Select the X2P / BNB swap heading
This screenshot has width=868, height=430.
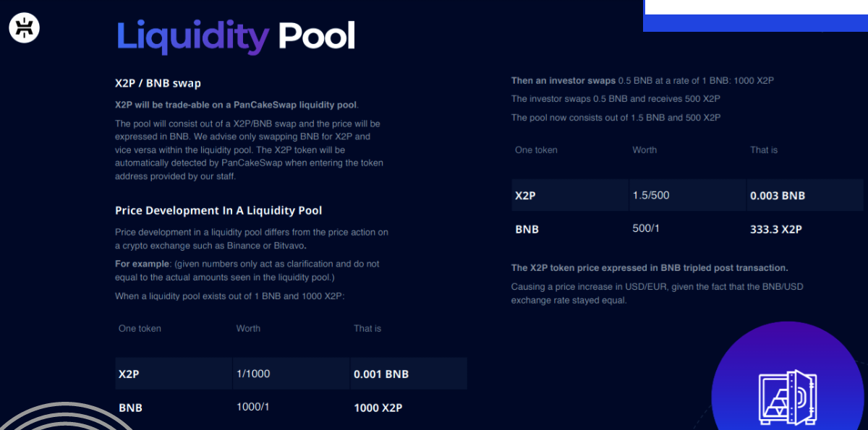[158, 83]
